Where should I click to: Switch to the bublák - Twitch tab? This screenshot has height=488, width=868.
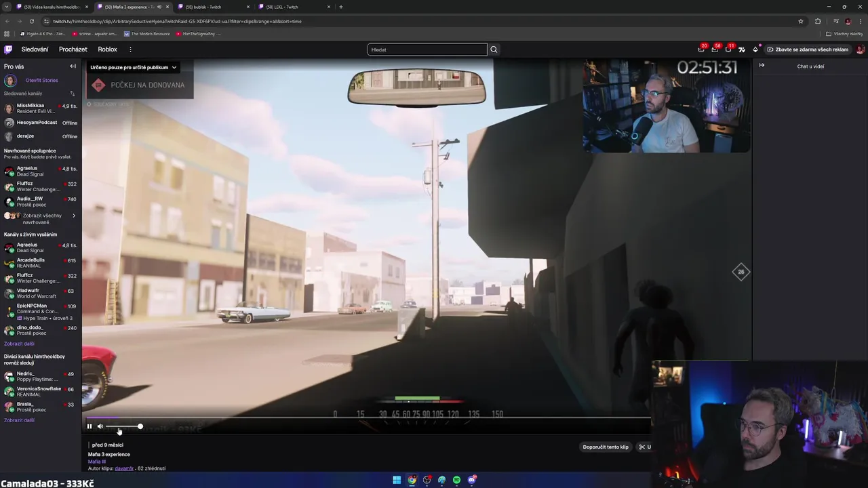(212, 7)
